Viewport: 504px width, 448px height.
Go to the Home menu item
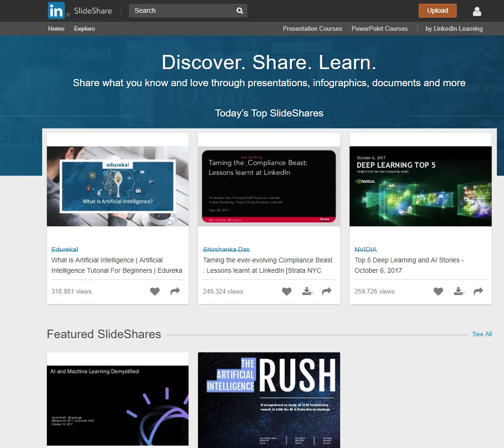[x=56, y=28]
